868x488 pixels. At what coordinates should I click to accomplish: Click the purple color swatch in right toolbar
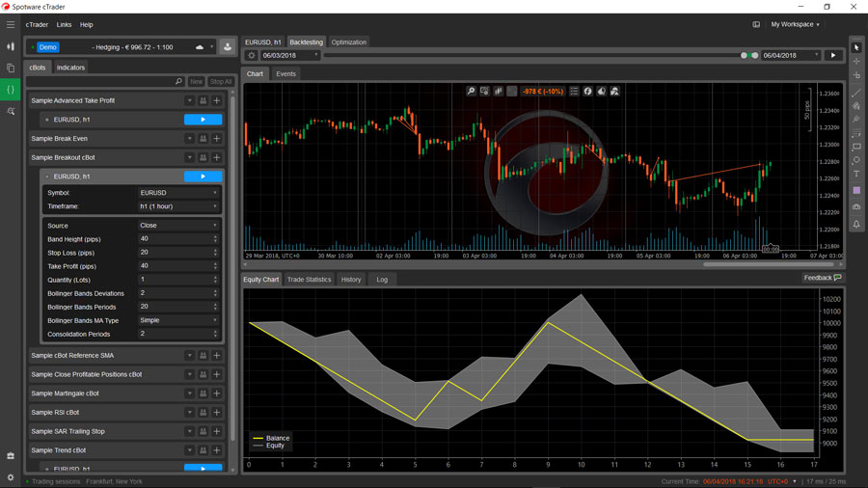point(856,190)
